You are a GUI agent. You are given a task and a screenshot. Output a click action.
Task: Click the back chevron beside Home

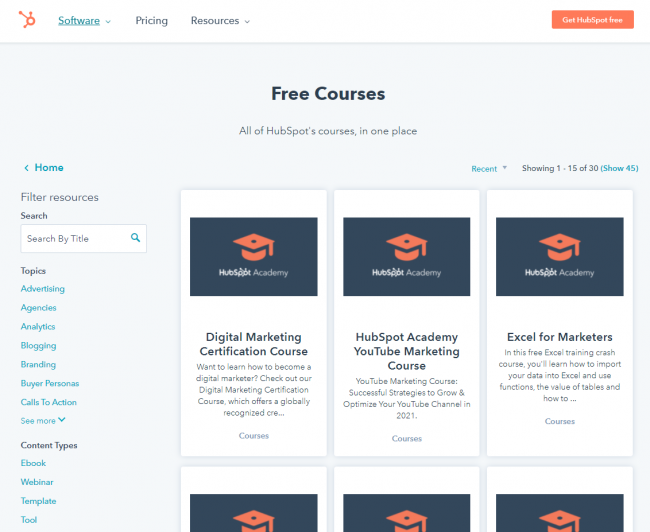pos(26,168)
